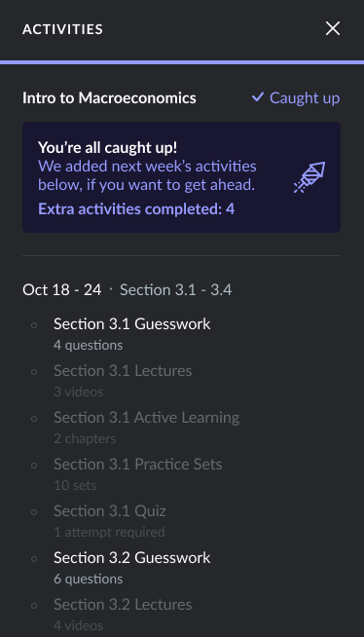Select the circle bullet for Section 3.1 Quiz
Viewport: 364px width, 637px height.
tap(34, 511)
